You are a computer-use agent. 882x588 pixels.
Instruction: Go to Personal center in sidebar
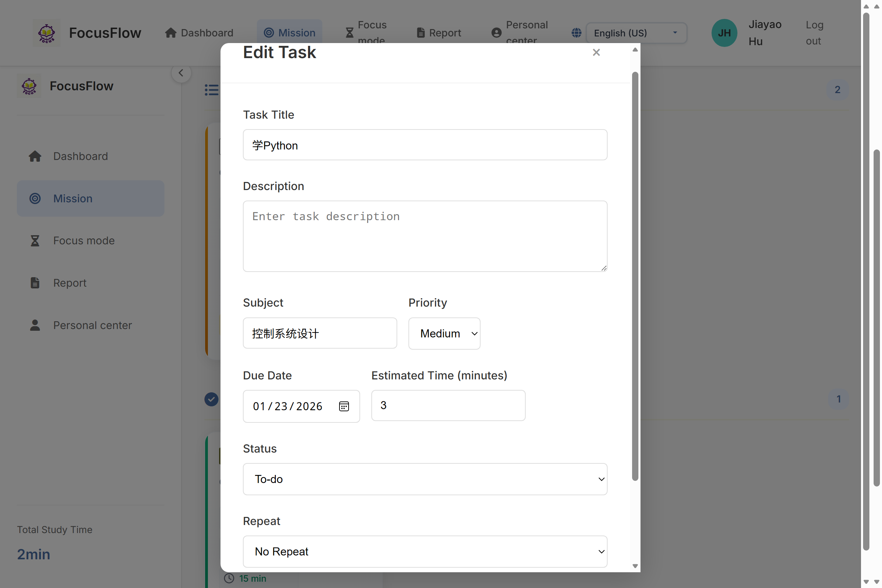click(x=92, y=325)
